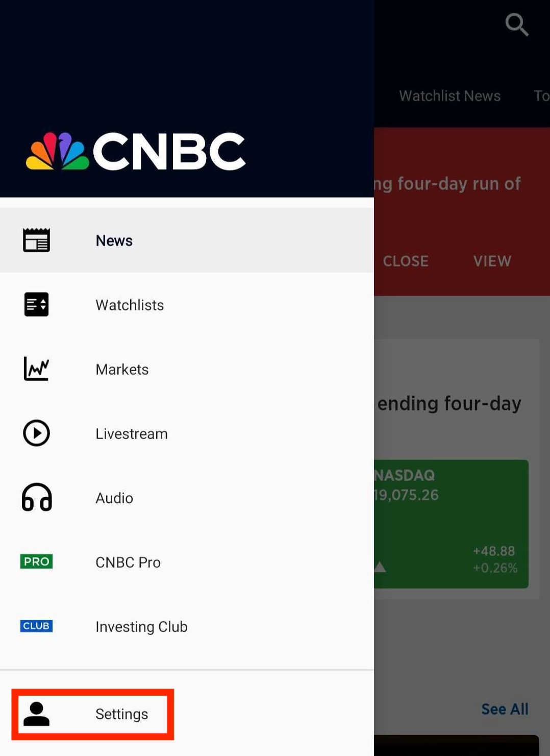Click the CNBC peacock logo
Screen dimensions: 550x756
tap(56, 150)
